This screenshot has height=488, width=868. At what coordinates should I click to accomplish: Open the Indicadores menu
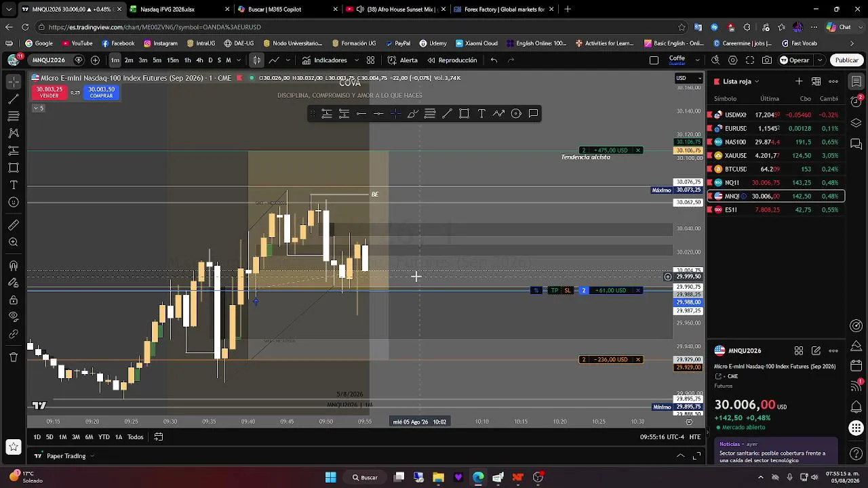[x=325, y=60]
